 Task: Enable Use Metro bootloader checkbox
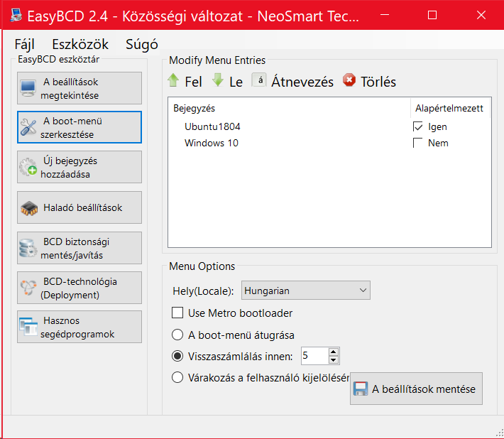tap(177, 313)
